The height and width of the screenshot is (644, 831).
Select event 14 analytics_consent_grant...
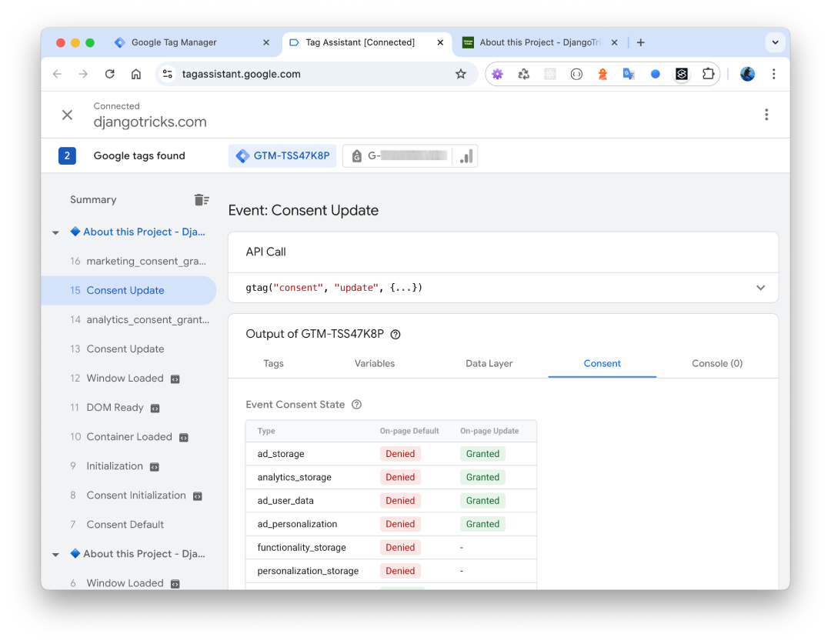click(128, 319)
